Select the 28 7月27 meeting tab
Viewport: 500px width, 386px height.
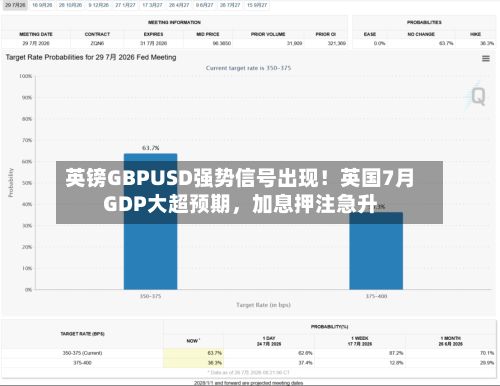(x=230, y=5)
